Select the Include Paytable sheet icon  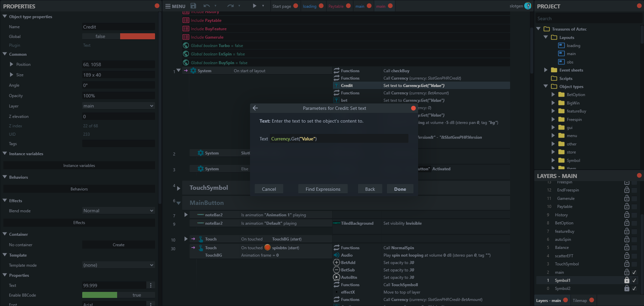point(186,20)
